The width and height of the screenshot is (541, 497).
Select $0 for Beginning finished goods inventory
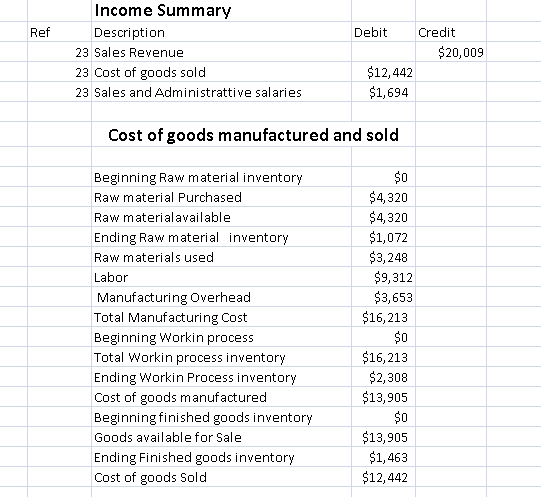(x=383, y=417)
